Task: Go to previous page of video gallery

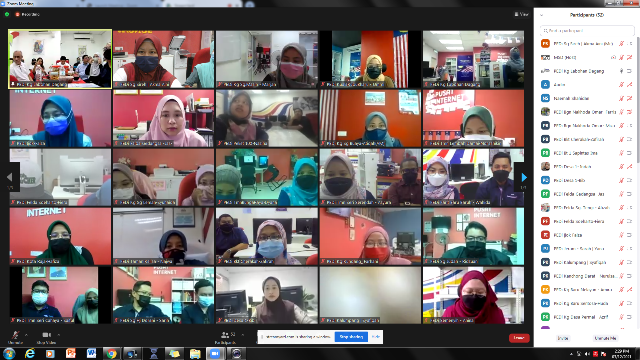Action: coord(10,177)
